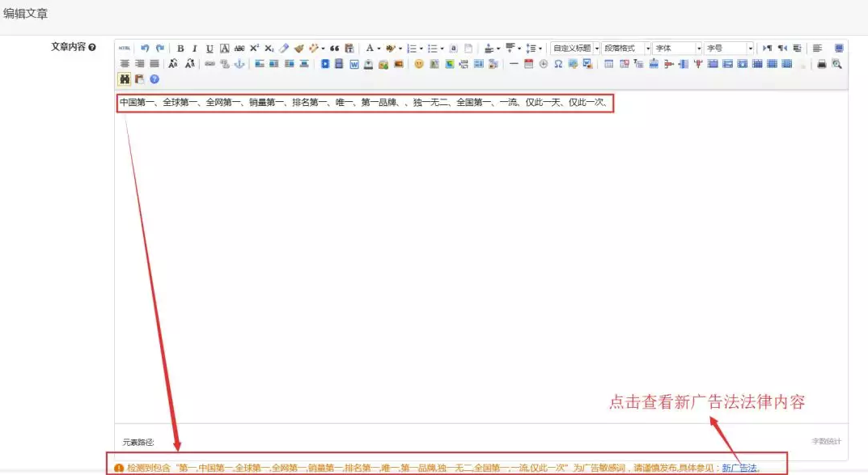
Task: Click the undo arrow icon
Action: (x=145, y=49)
